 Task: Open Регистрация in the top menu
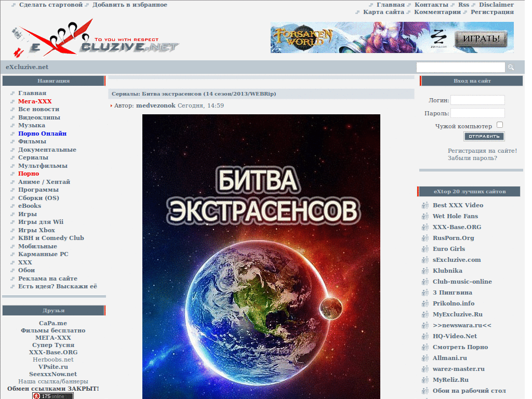coord(492,12)
